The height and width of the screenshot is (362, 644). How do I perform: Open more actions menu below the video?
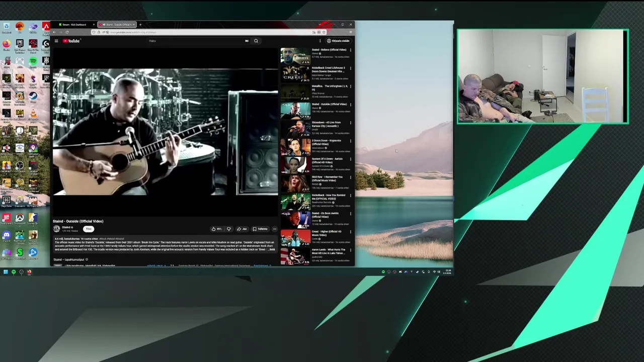tap(275, 229)
